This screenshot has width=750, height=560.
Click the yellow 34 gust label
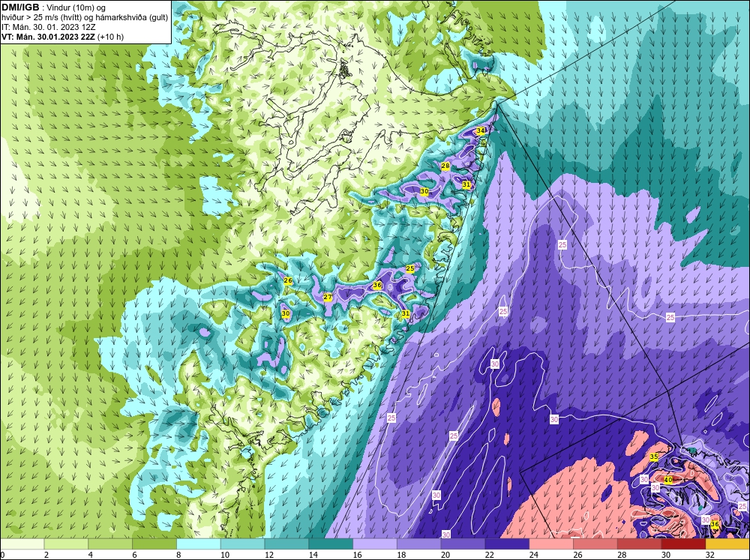pos(481,130)
